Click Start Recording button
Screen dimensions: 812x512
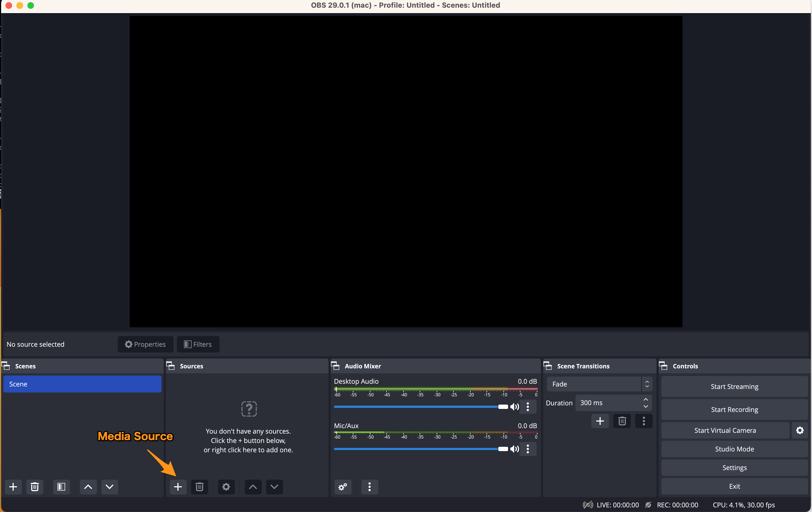[734, 409]
